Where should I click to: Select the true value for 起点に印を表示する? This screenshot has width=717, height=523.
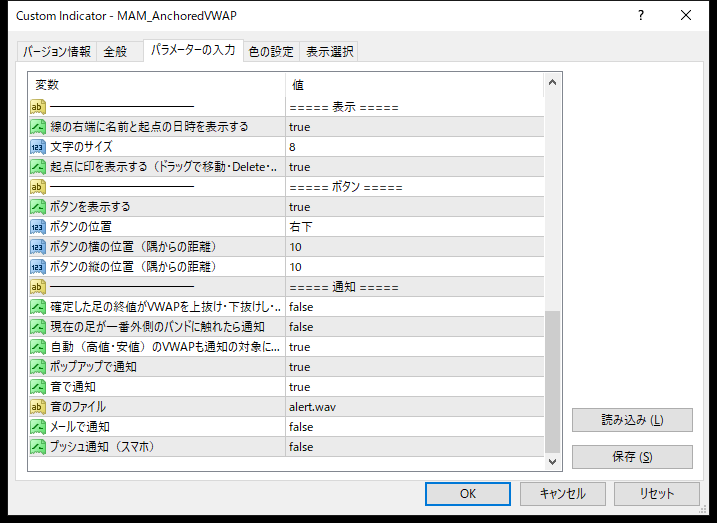[415, 167]
